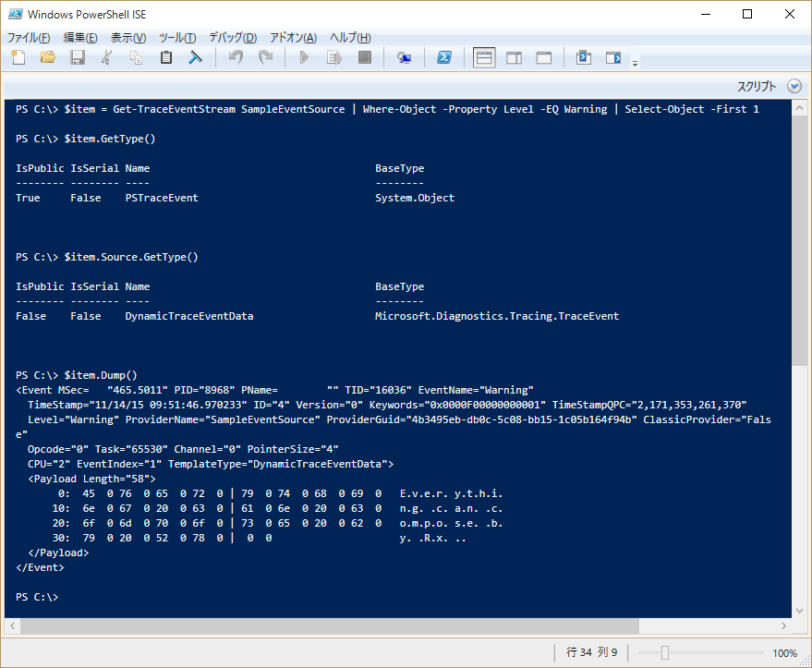The image size is (812, 668).
Task: Run selection icon
Action: pyautogui.click(x=334, y=57)
